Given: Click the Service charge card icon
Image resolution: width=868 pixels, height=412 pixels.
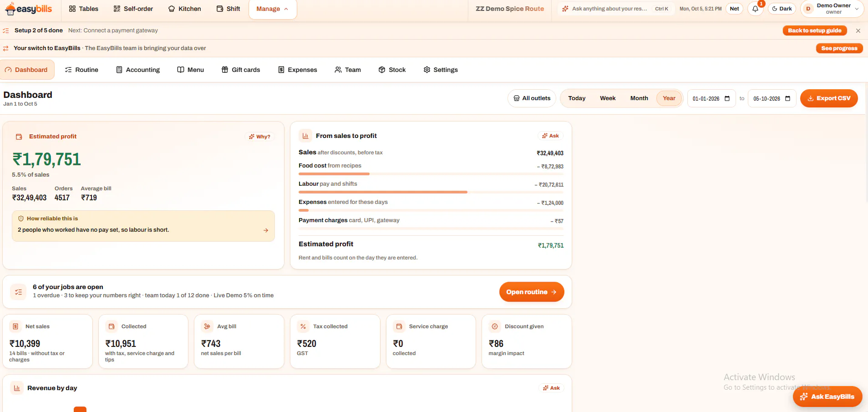Looking at the screenshot, I should point(399,326).
